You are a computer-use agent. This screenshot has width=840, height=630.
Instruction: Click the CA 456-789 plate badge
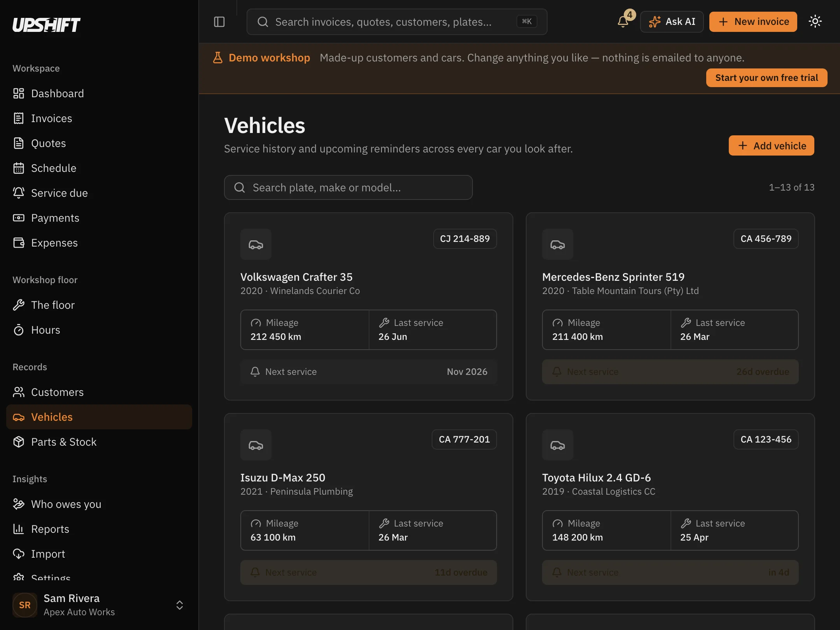(x=766, y=239)
